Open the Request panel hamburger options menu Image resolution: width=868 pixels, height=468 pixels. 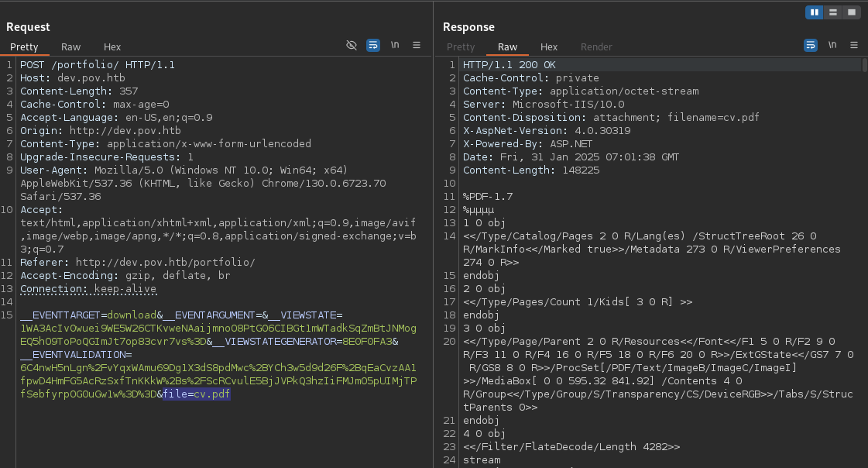[x=417, y=46]
